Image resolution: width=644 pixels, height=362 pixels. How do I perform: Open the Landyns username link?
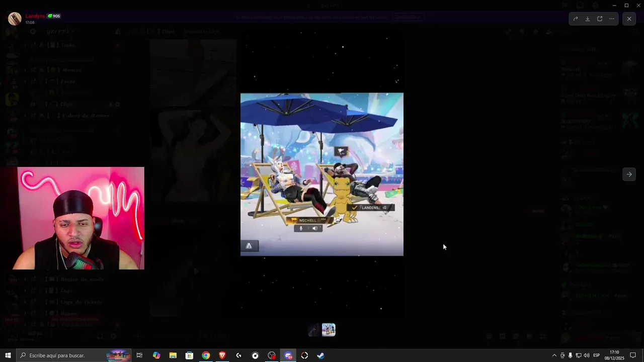pyautogui.click(x=35, y=16)
